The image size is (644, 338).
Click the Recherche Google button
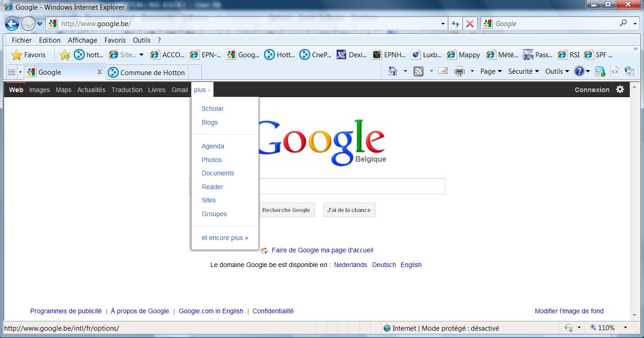pyautogui.click(x=286, y=210)
